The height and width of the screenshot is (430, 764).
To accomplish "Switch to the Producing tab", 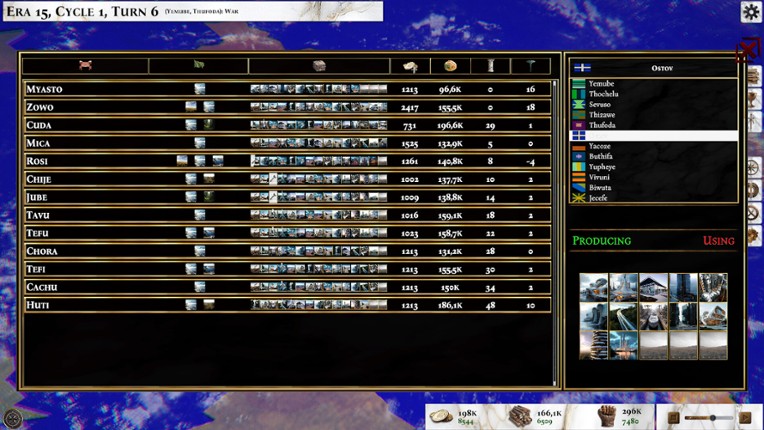I will (x=601, y=241).
